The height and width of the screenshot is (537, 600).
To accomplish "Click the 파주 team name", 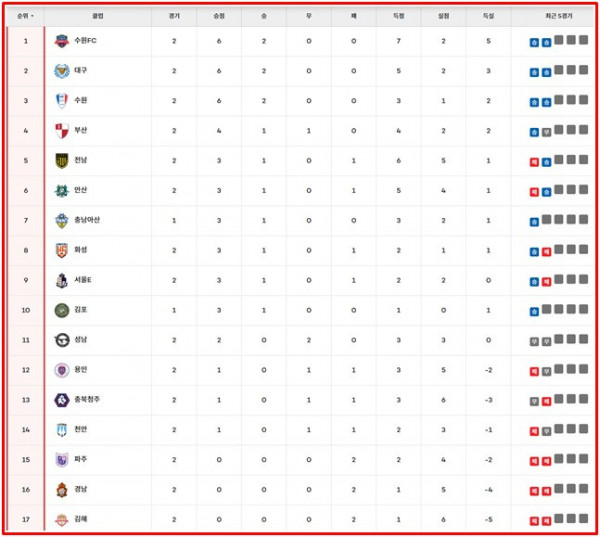I will (80, 459).
